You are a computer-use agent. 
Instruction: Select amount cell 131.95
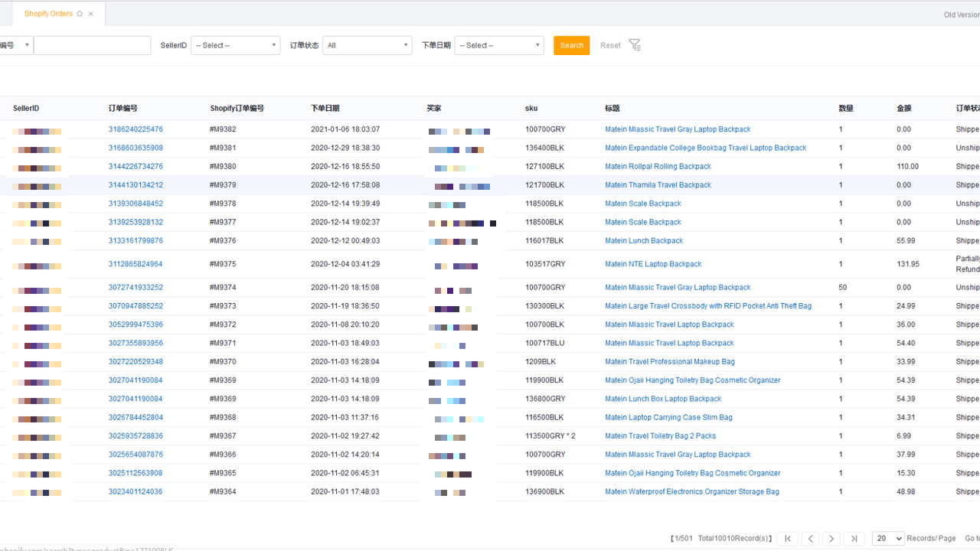click(x=908, y=264)
